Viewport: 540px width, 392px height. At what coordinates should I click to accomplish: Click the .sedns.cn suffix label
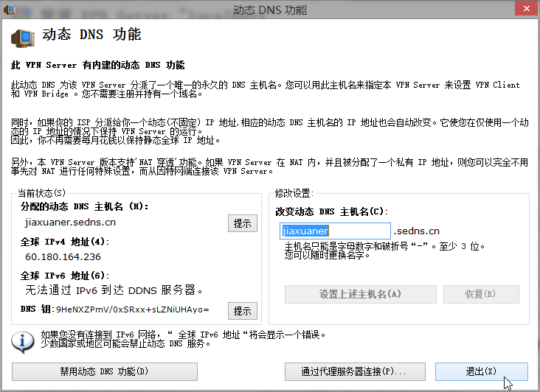click(x=416, y=231)
